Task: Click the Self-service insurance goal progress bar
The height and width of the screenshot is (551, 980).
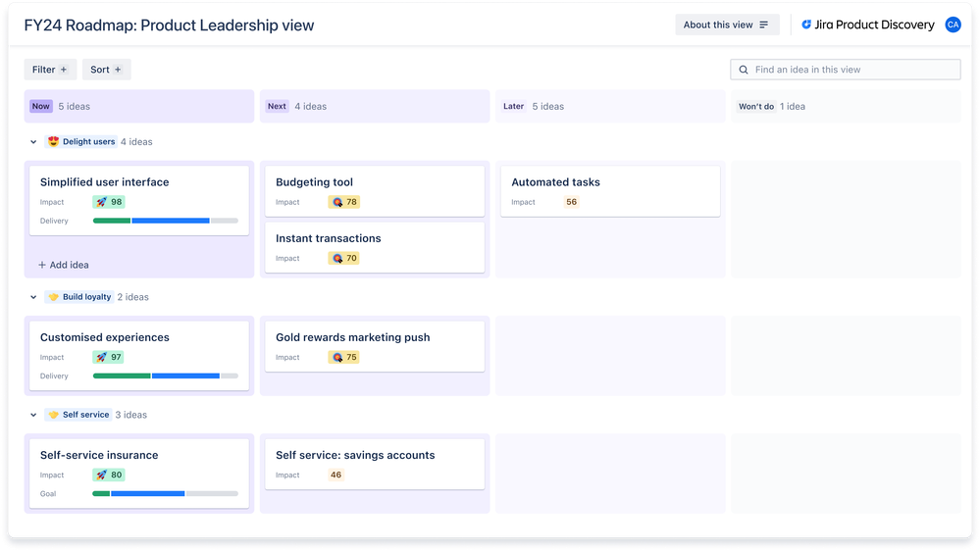Action: tap(166, 493)
